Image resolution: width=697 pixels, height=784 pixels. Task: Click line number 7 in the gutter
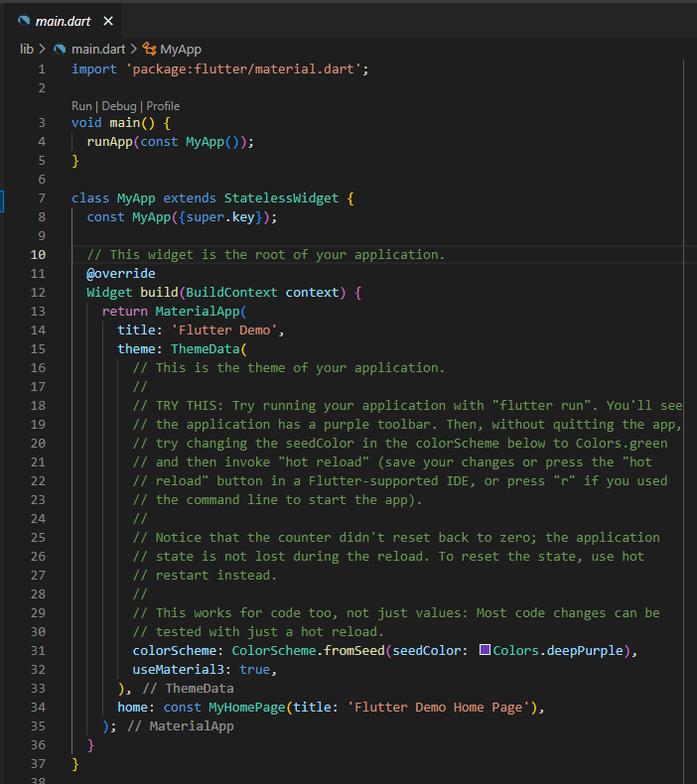pyautogui.click(x=42, y=198)
